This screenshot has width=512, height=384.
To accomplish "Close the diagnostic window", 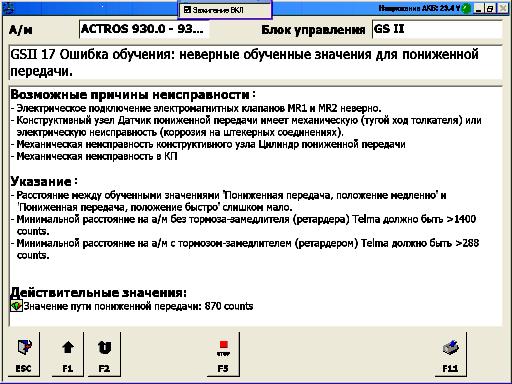I will click(x=503, y=9).
